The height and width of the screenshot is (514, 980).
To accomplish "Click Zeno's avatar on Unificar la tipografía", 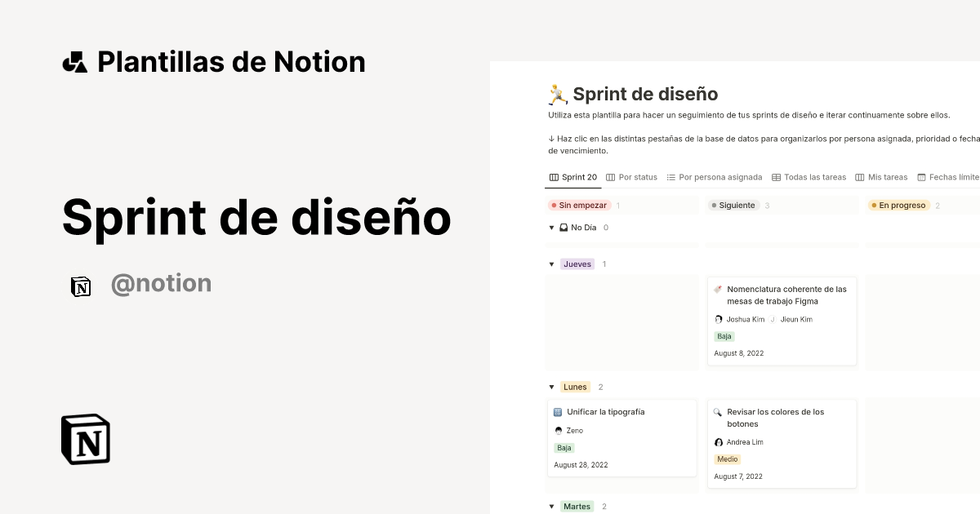I will 559,430.
